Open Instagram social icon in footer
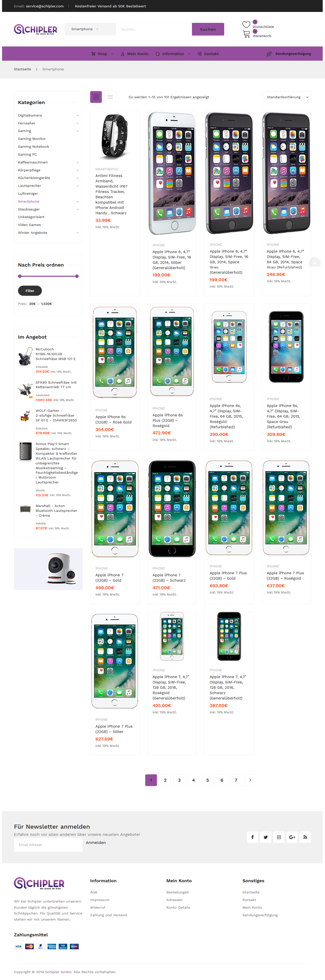 coord(279,837)
